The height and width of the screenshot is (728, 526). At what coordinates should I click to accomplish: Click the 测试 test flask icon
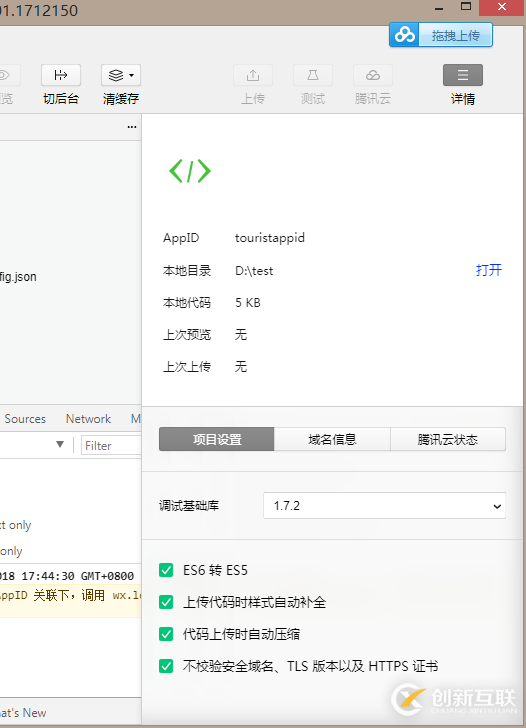pyautogui.click(x=313, y=75)
